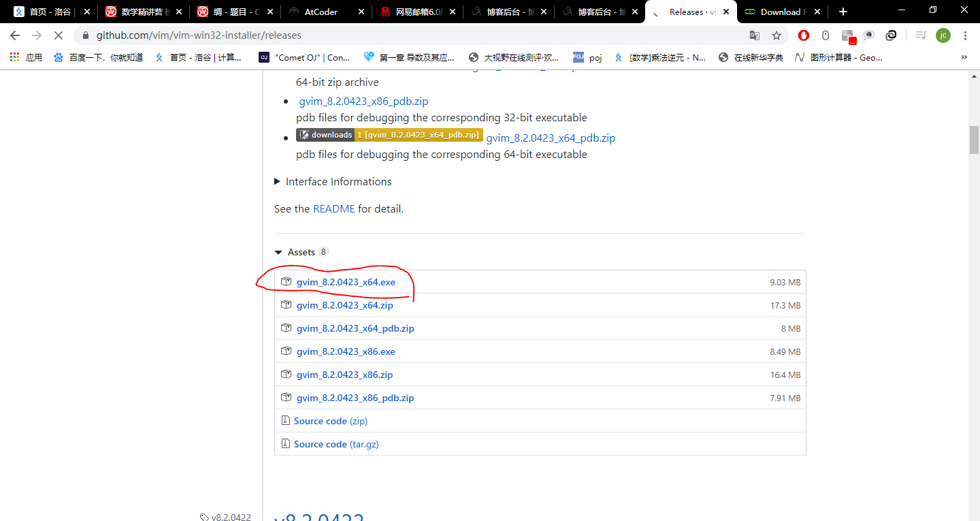Download Source code (zip)
Viewport: 980px width, 521px height.
pyautogui.click(x=331, y=421)
